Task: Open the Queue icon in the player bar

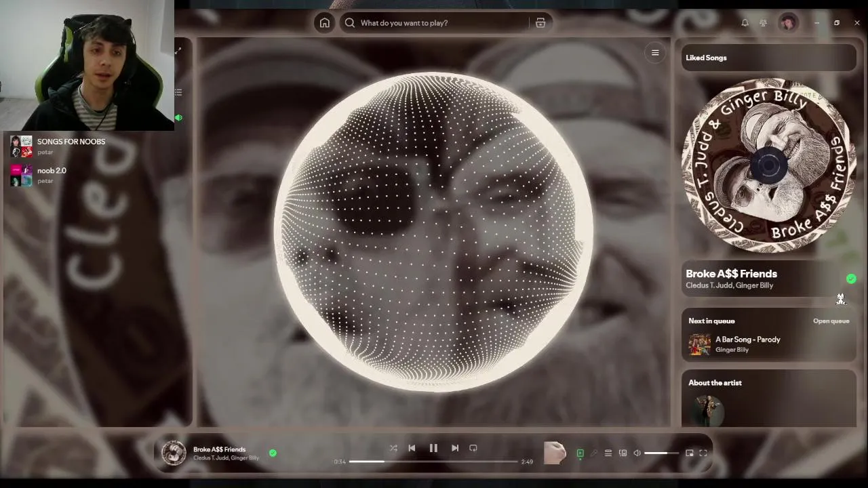Action: coord(608,453)
